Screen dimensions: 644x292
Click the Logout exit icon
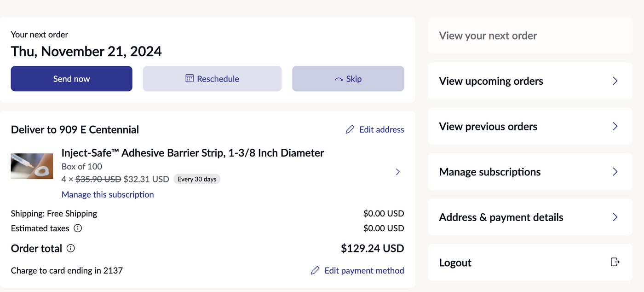tap(615, 262)
